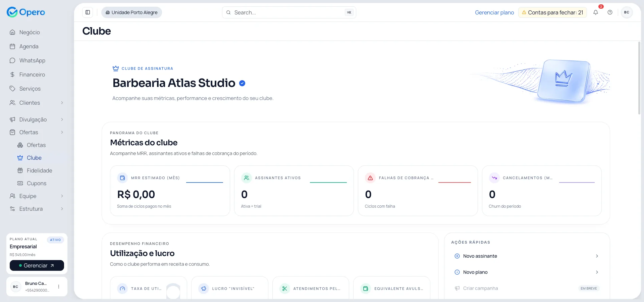Open notifications bell icon
Screen dimensions: 644x302
point(596,12)
